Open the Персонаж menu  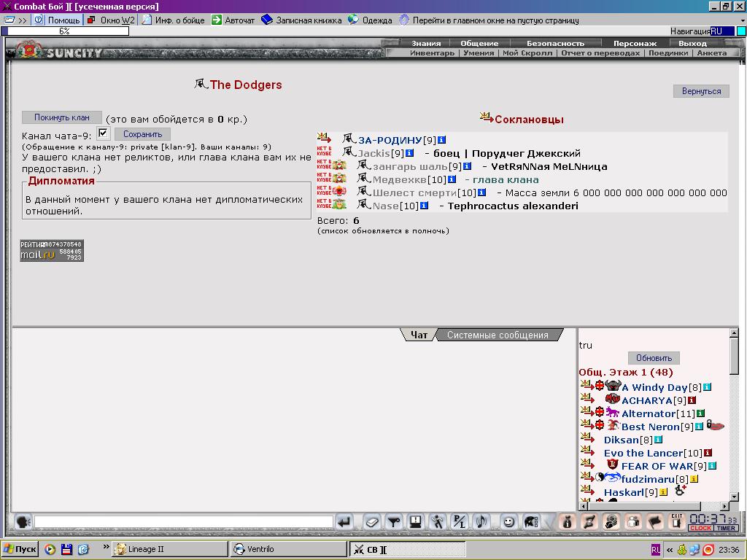pyautogui.click(x=635, y=43)
